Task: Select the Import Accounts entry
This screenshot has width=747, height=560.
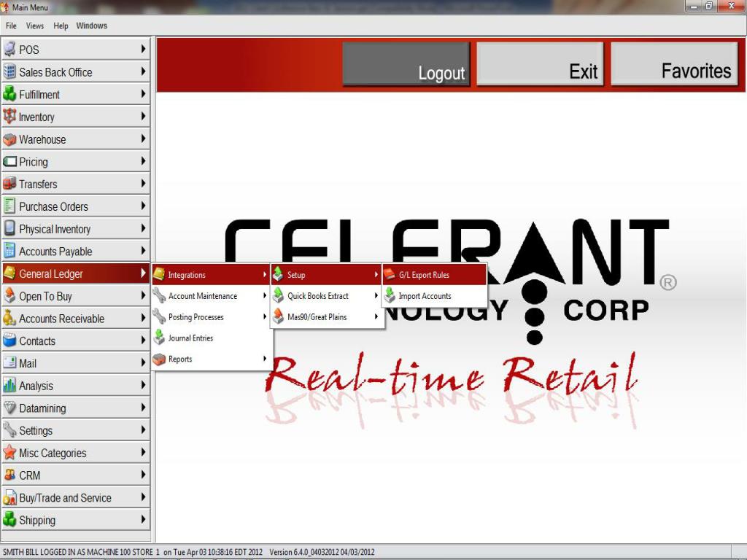Action: (434, 296)
